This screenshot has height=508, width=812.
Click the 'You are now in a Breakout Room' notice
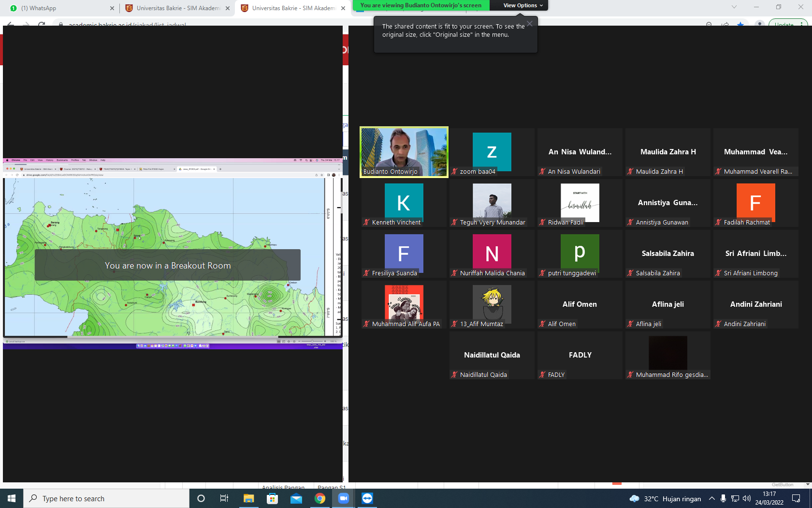click(168, 265)
